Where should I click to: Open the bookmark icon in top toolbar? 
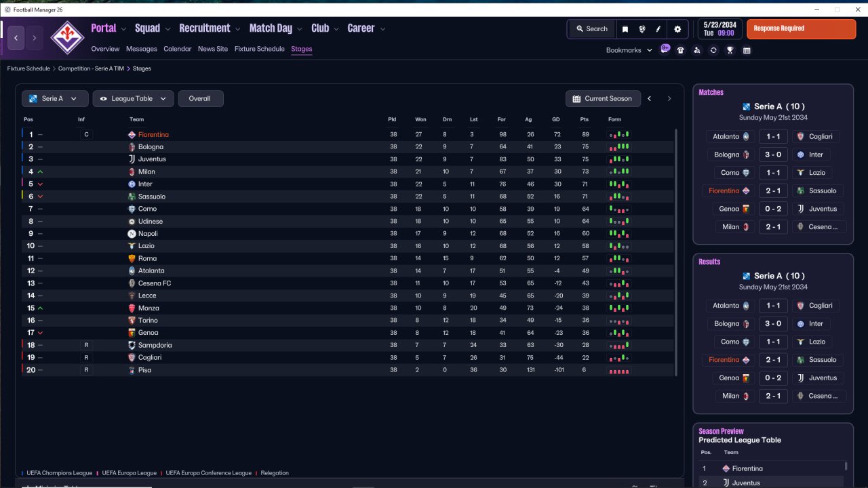point(625,29)
